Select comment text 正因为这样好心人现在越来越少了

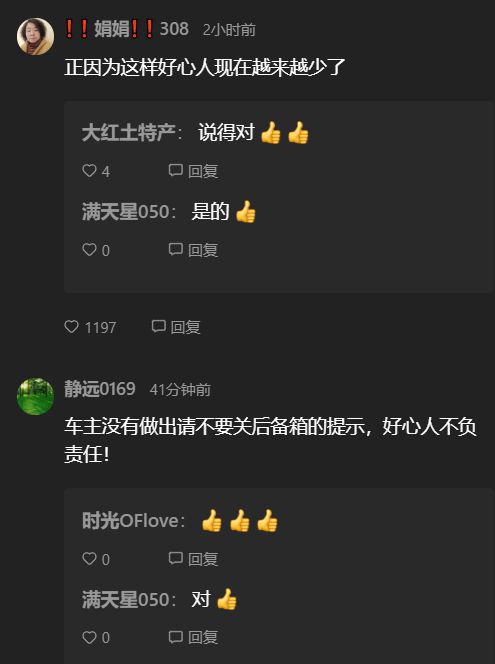pyautogui.click(x=205, y=67)
